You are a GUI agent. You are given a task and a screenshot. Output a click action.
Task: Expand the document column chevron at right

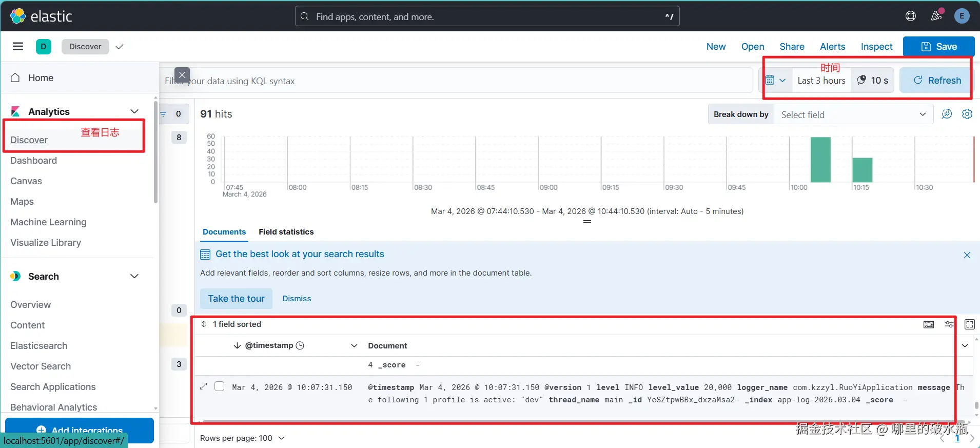[965, 345]
